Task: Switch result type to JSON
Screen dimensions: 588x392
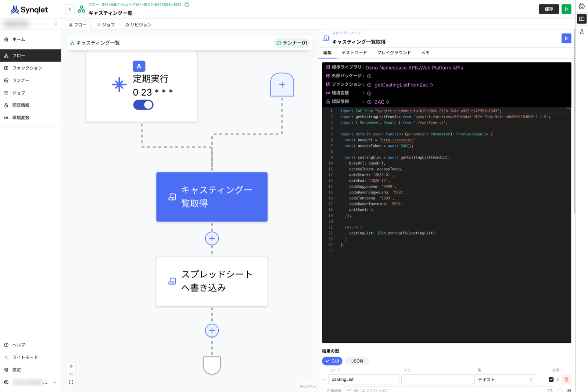Action: coord(357,361)
